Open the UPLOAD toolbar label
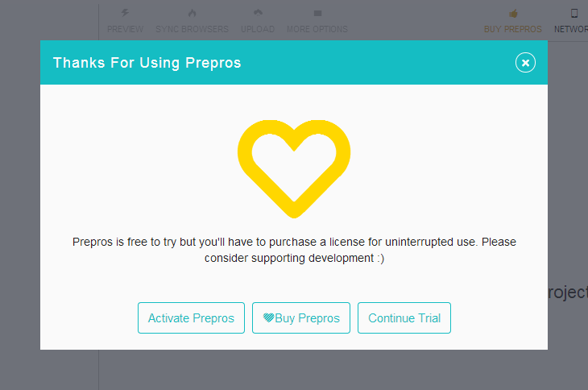Screen dimensions: 588x390 click(x=258, y=29)
